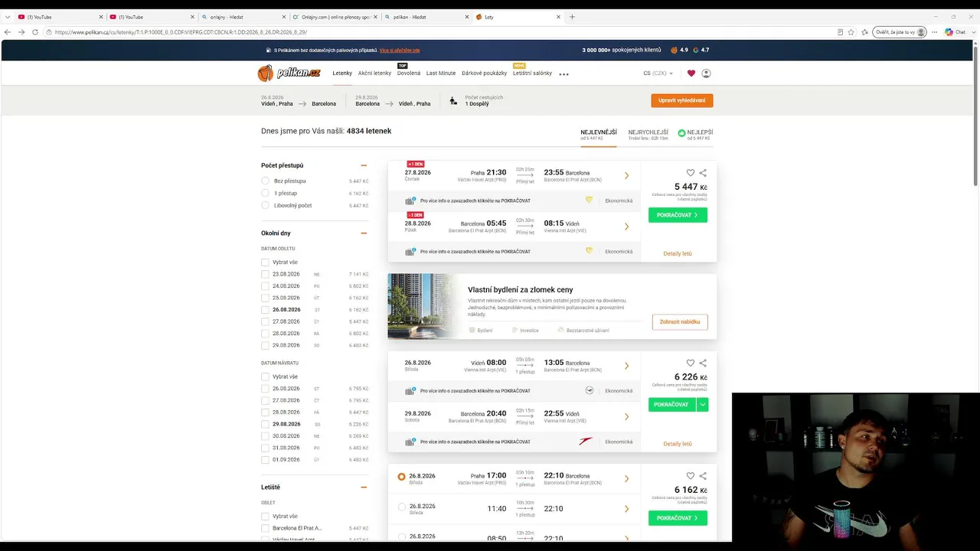This screenshot has width=980, height=551.
Task: Click the apartment building ad thumbnail
Action: 421,306
